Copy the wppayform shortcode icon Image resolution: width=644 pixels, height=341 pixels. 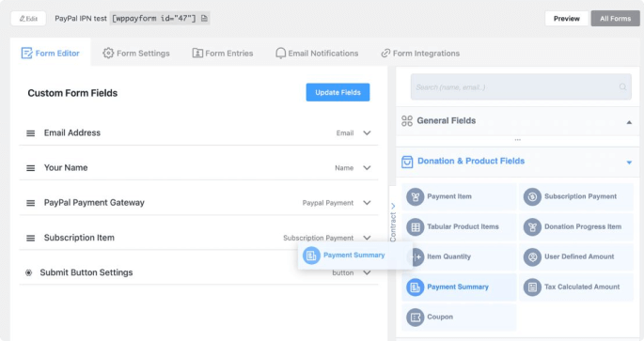coord(204,19)
